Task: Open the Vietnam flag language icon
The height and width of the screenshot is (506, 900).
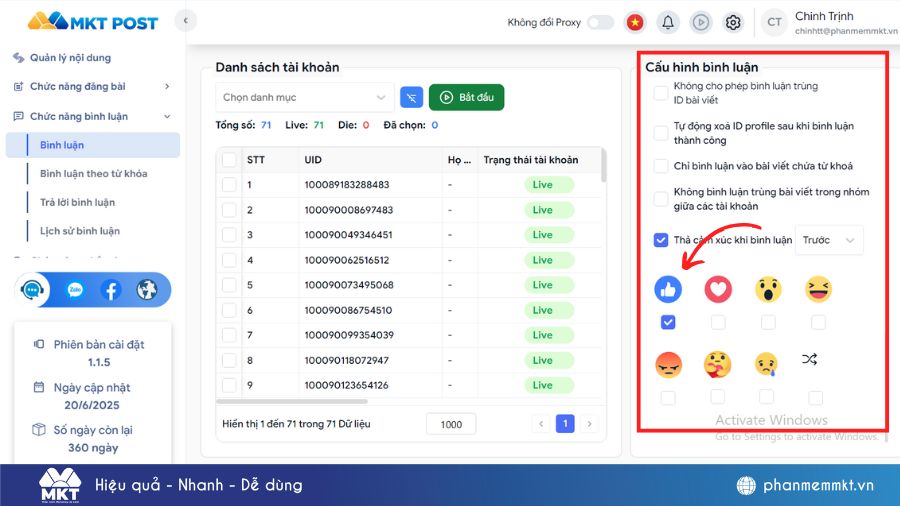Action: pyautogui.click(x=635, y=22)
